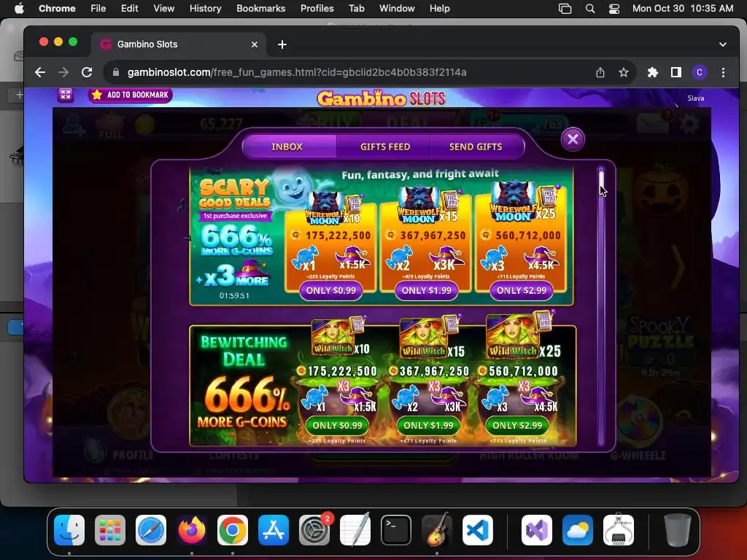Go back with the browser back arrow
The image size is (747, 560).
coord(40,72)
